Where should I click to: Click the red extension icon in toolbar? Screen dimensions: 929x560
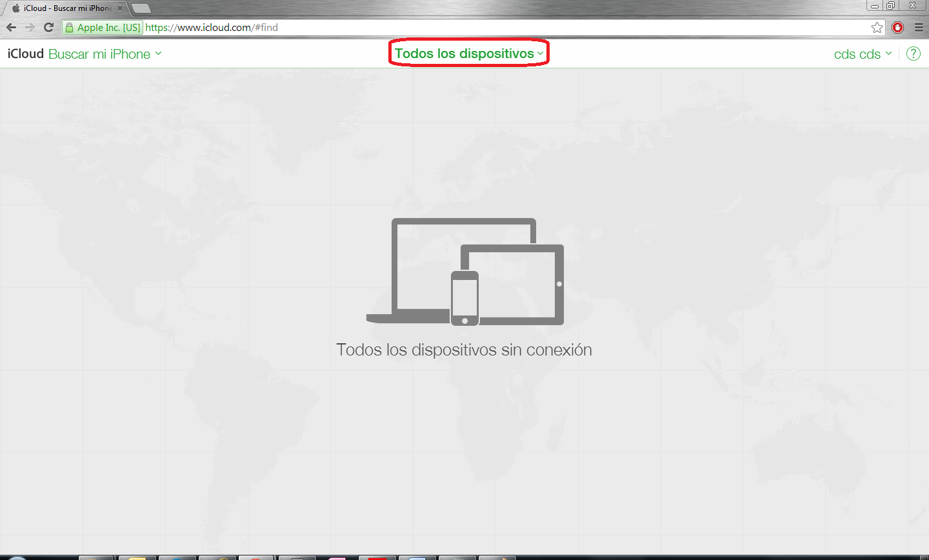coord(897,27)
